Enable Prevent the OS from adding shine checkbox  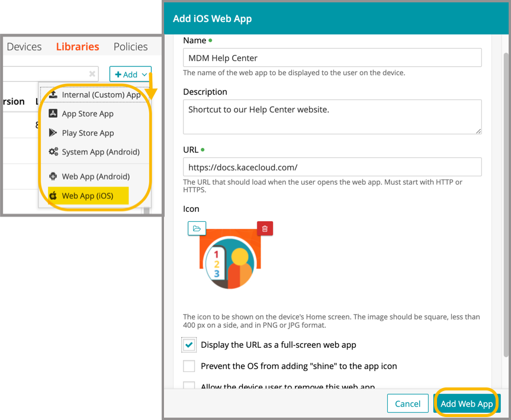[189, 366]
